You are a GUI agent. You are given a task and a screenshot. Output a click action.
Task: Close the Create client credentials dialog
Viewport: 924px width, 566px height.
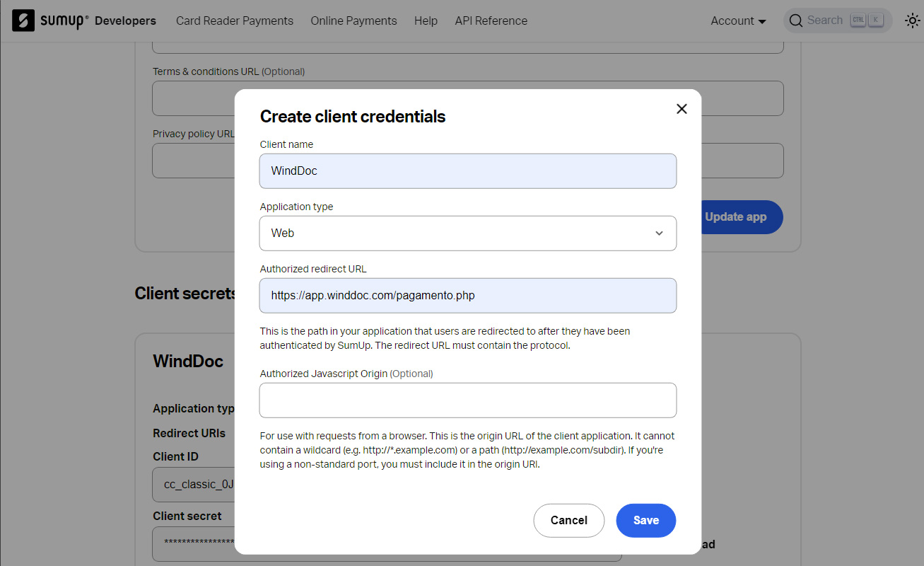(682, 109)
